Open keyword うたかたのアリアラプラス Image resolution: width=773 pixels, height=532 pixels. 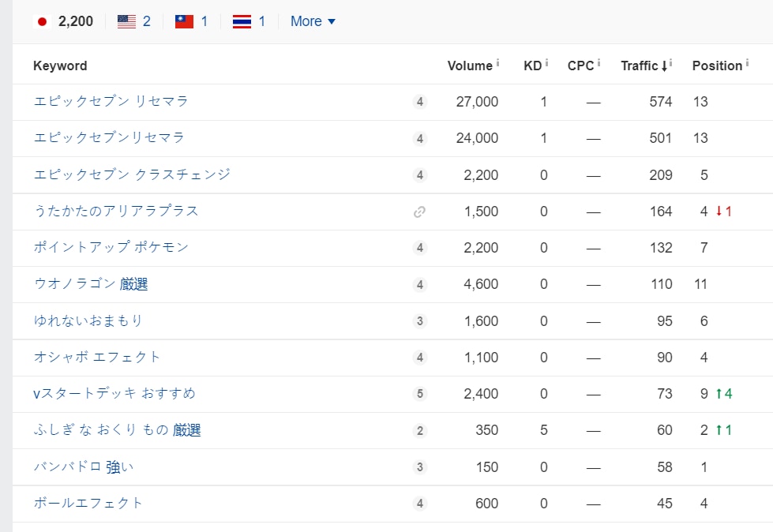pyautogui.click(x=116, y=212)
